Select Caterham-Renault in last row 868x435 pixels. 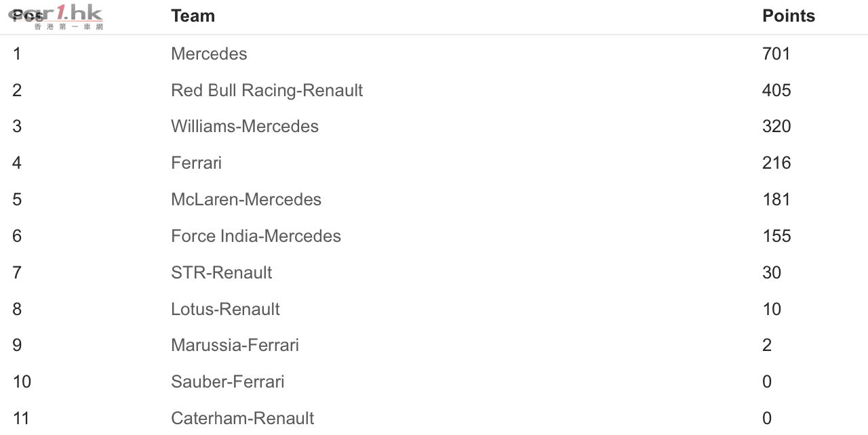(x=243, y=419)
